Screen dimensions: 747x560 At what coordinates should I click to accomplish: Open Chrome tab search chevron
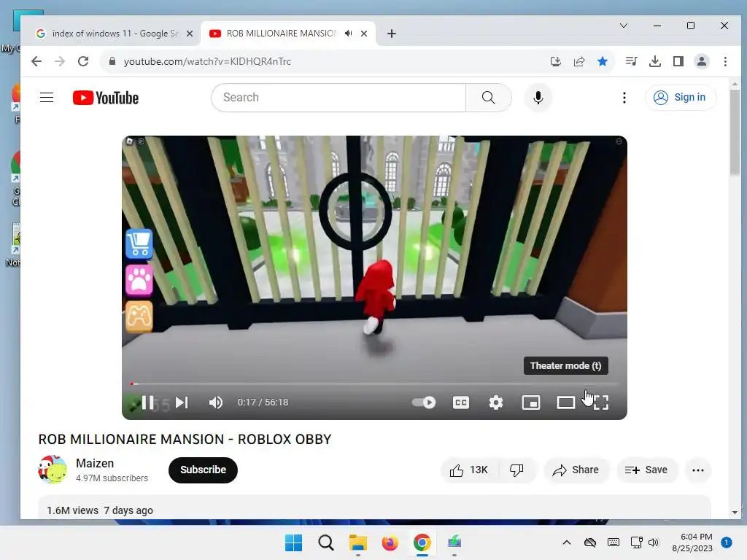(x=624, y=26)
